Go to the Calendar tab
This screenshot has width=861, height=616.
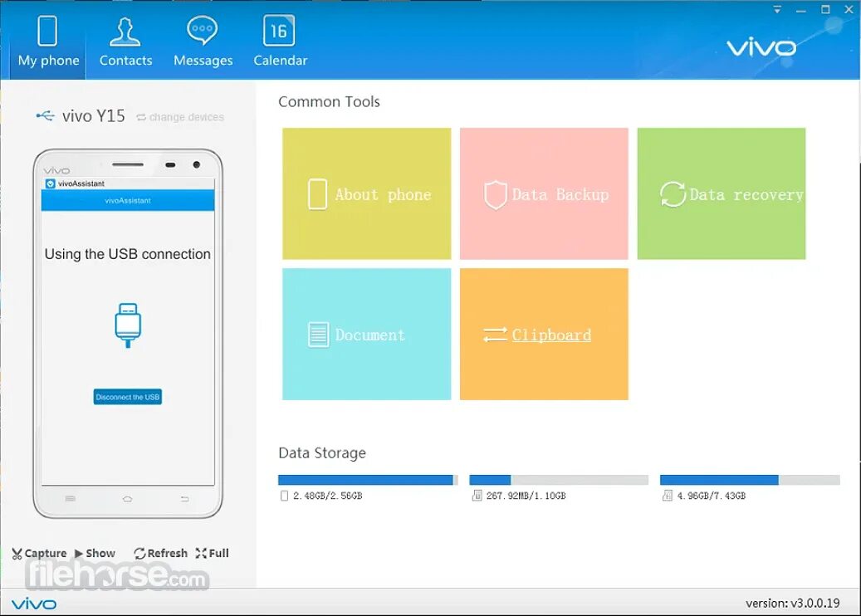(280, 42)
